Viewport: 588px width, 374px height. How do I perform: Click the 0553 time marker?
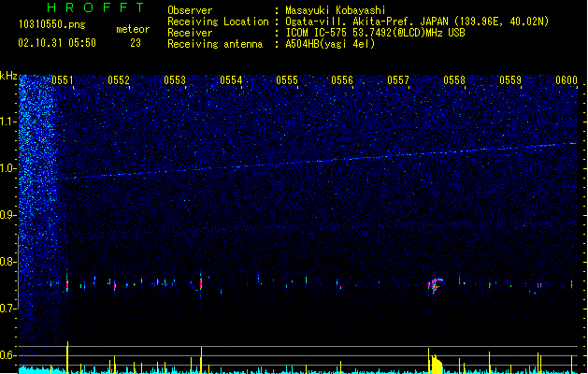[175, 80]
